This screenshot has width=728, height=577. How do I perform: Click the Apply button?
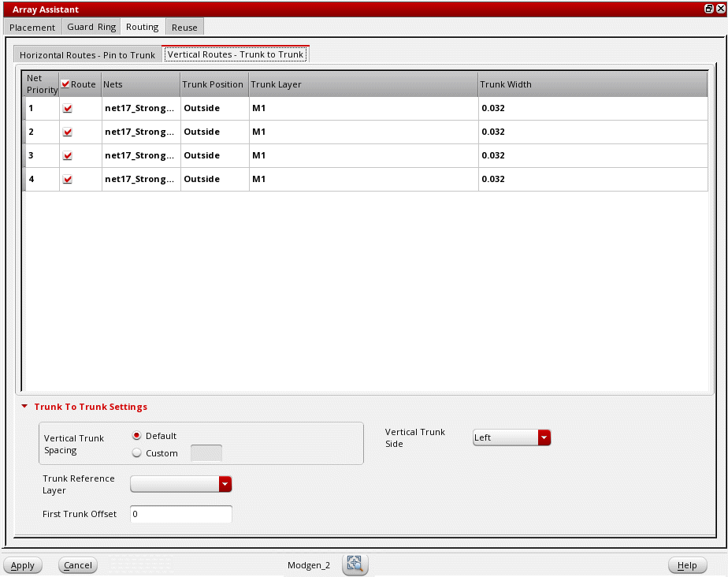pyautogui.click(x=23, y=565)
